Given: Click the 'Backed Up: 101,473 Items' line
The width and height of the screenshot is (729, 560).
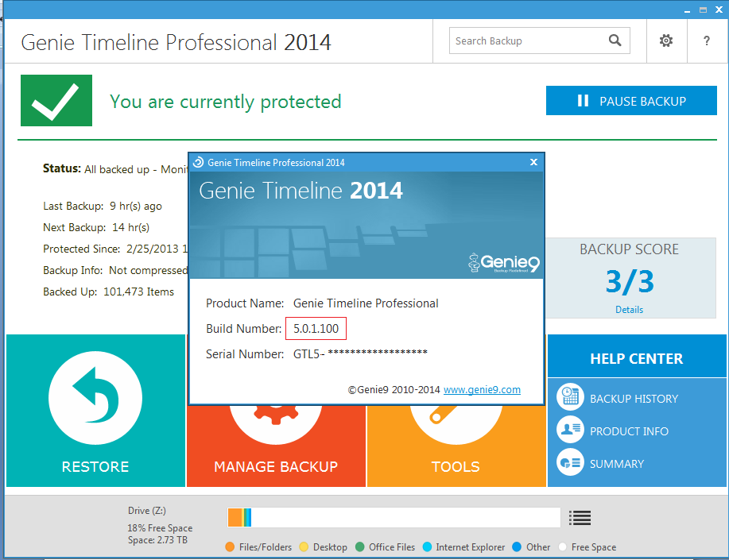Looking at the screenshot, I should (x=109, y=292).
